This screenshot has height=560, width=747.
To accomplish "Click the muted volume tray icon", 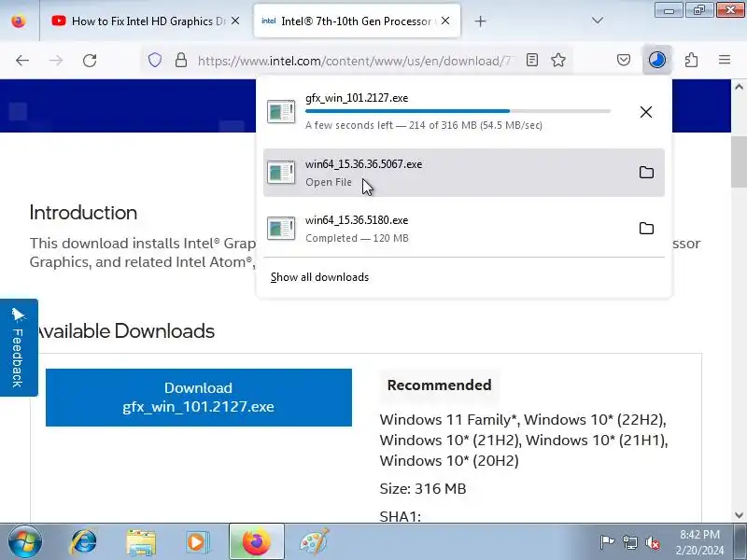I will pos(652,542).
